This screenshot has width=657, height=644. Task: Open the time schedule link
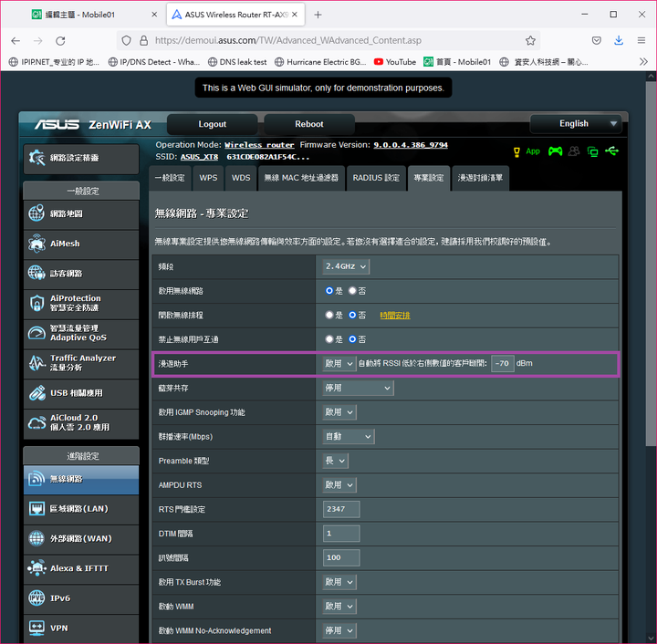click(395, 316)
